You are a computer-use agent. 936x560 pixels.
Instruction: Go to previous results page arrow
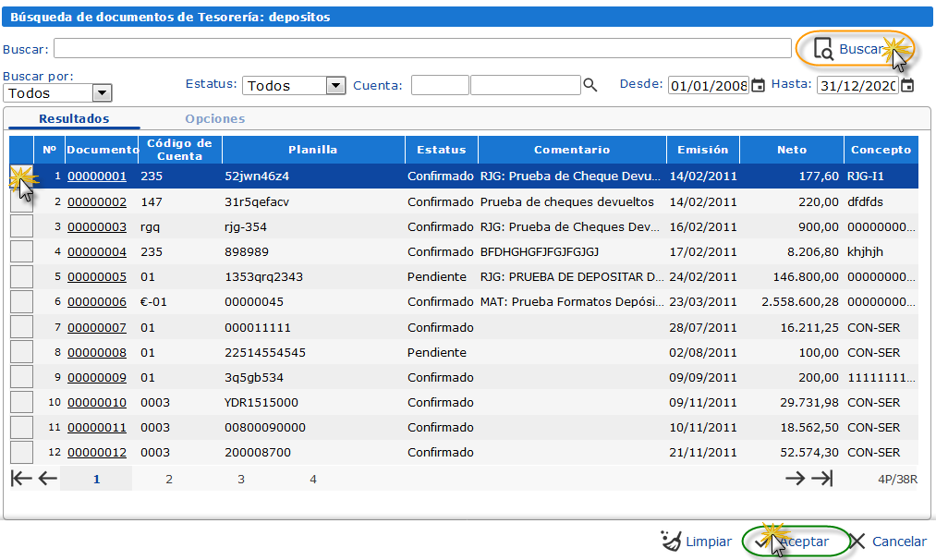tap(48, 478)
